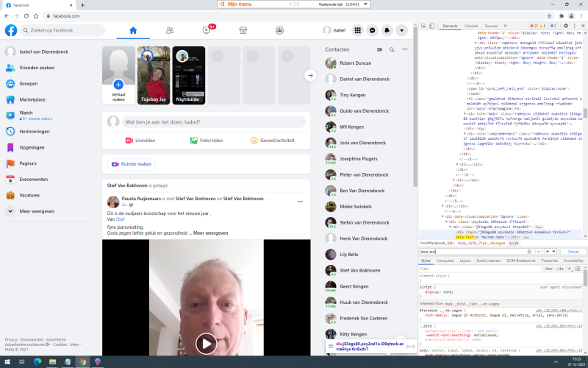Play the video in the post
Viewport: 588px width, 368px height.
point(206,343)
